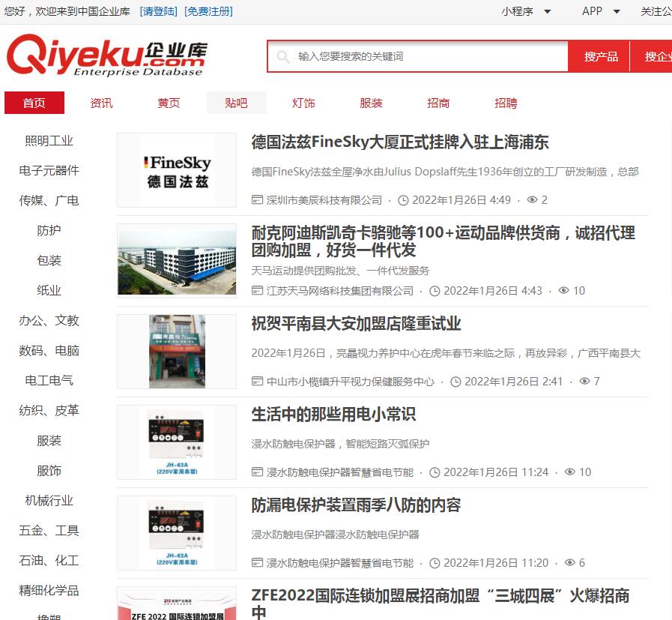Click source icon in 生活中的那些用电小常识 row

point(257,472)
